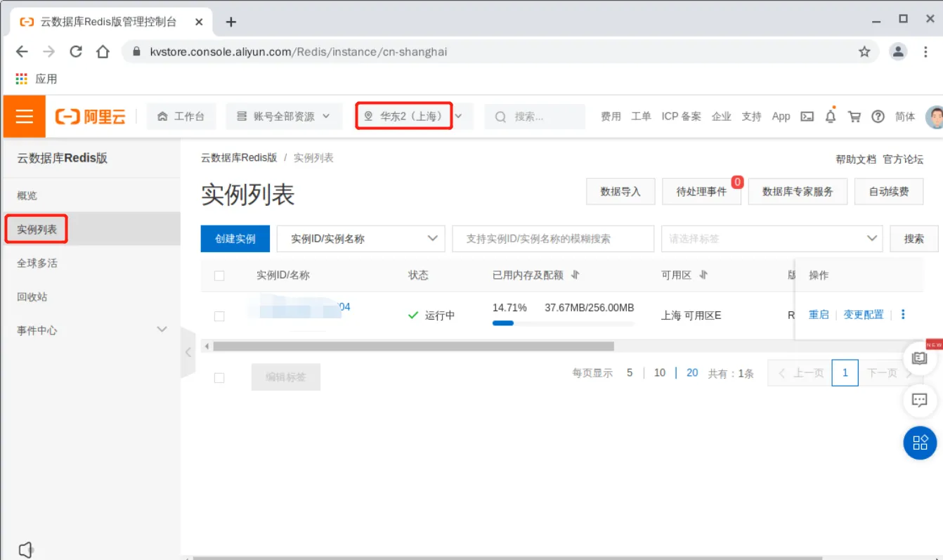Viewport: 943px width, 560px height.
Task: Click 云数据库Redis版 in the breadcrumb
Action: click(x=239, y=158)
